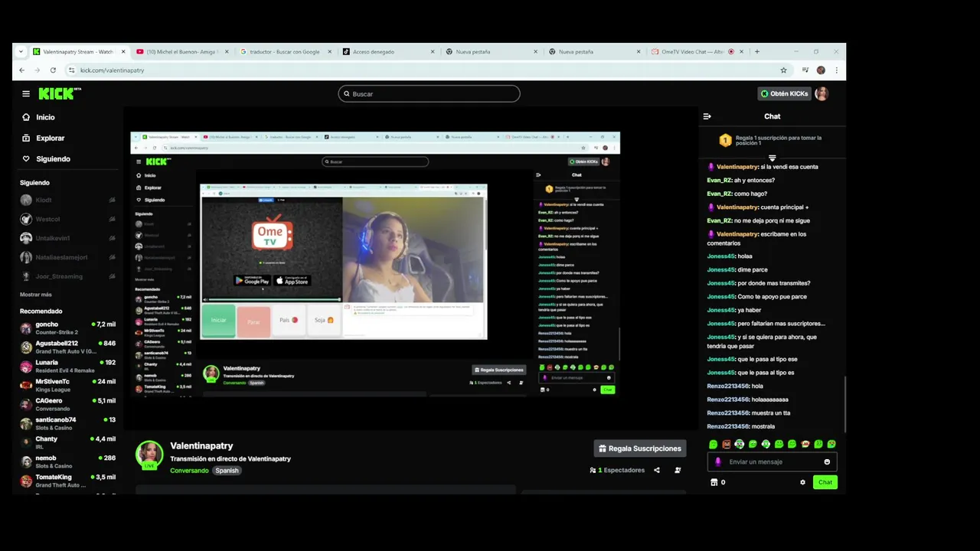
Task: Open MrStivenTc recommended channel
Action: 67,385
